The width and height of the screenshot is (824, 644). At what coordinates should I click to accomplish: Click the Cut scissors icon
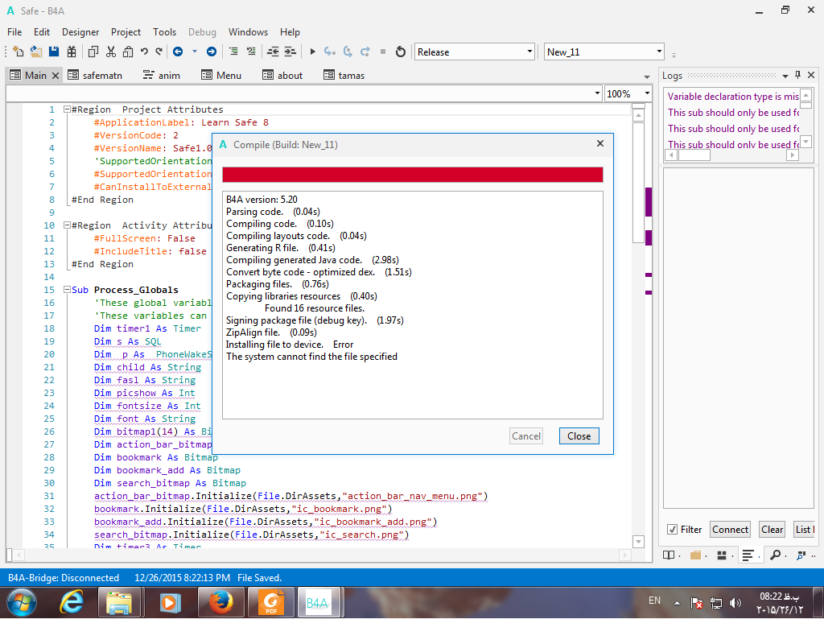point(110,52)
